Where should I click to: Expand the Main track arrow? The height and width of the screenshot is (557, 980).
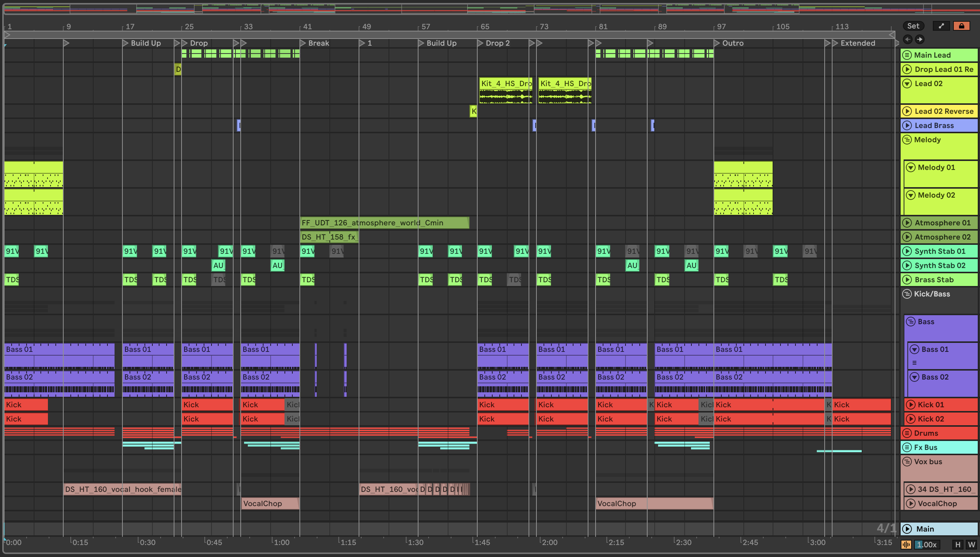click(907, 529)
